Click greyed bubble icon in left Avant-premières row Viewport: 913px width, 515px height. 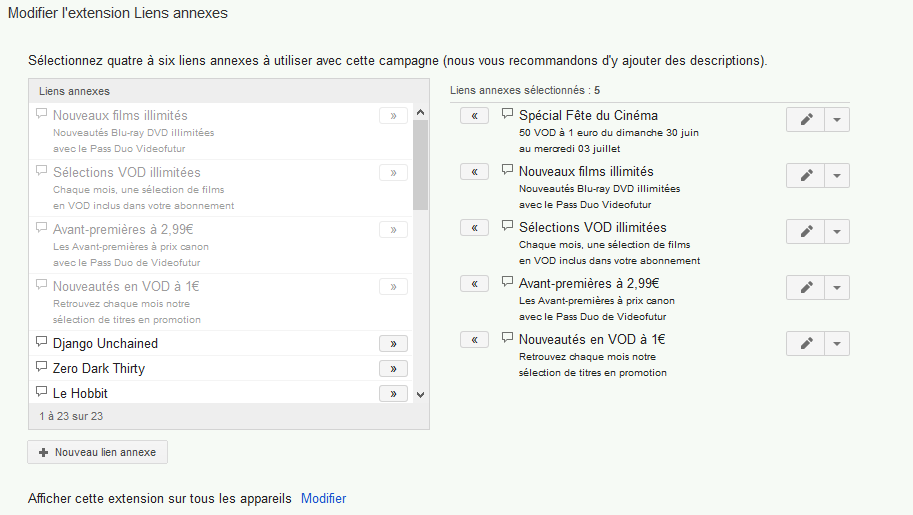point(41,228)
